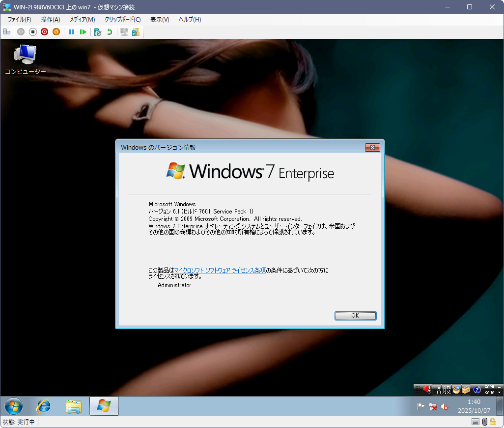The width and height of the screenshot is (504, 428).
Task: Toggle KANA on the language bar
Action: [x=489, y=392]
